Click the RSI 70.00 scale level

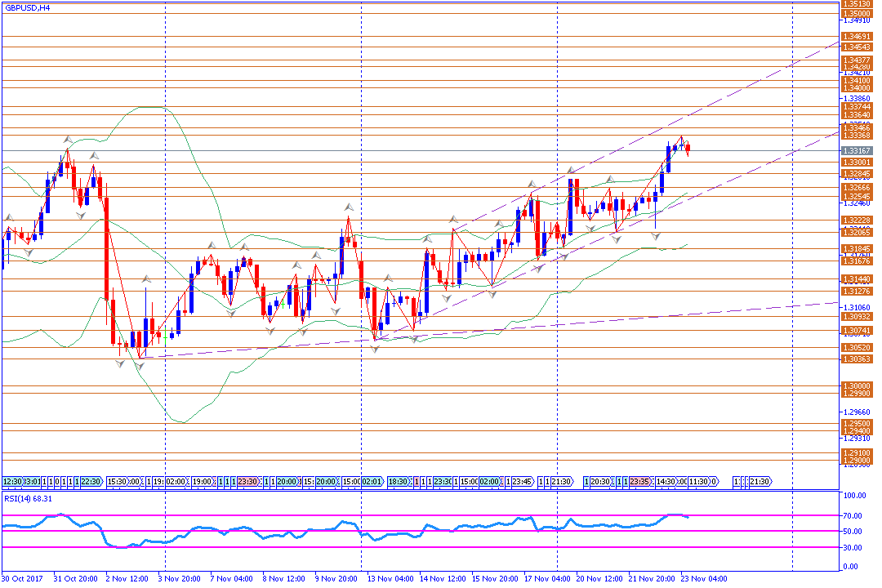point(854,515)
